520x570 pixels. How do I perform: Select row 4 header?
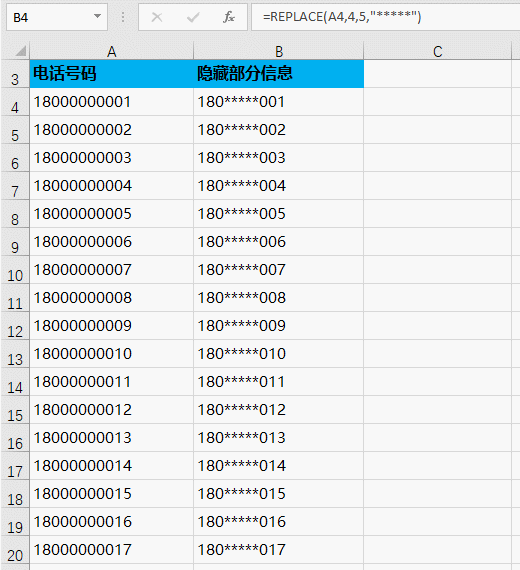click(x=15, y=102)
